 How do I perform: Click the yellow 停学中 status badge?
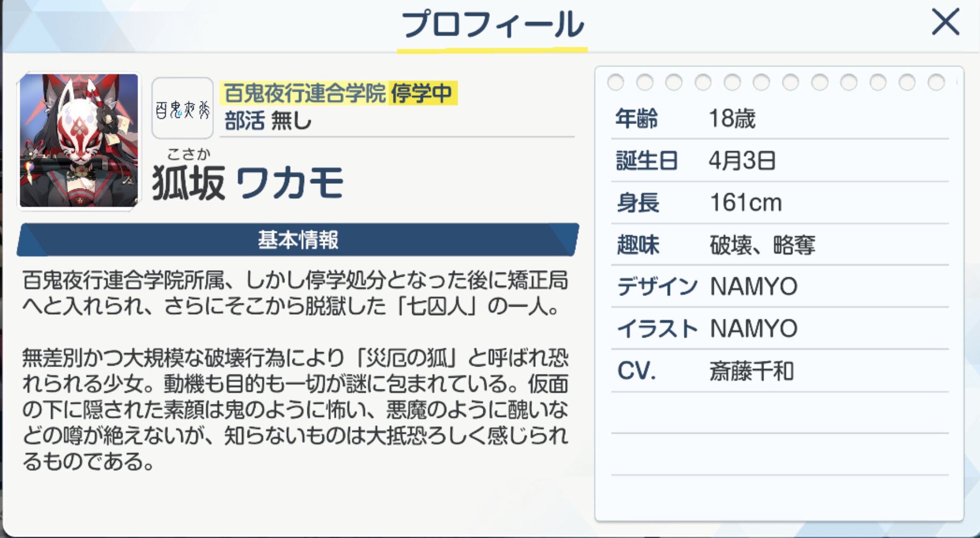pos(422,93)
